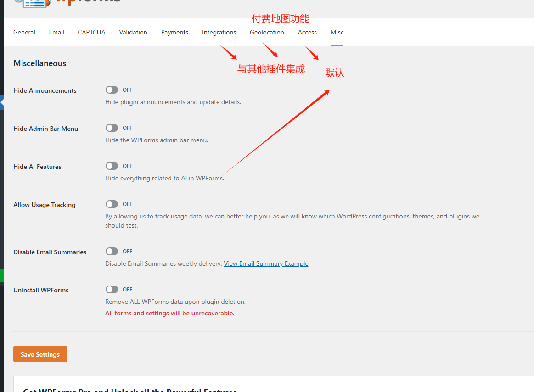Switch to the Geolocation tab
This screenshot has height=392, width=534.
267,33
